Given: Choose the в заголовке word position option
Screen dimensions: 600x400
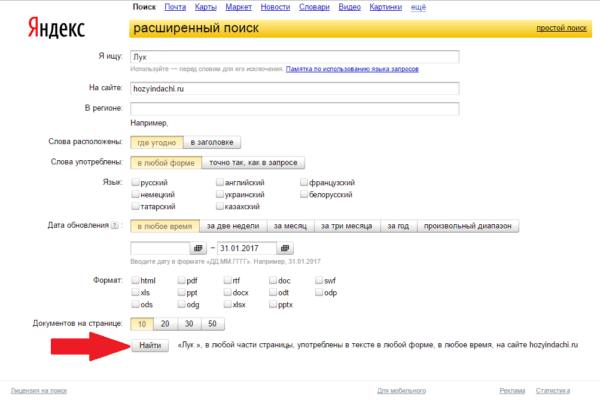Looking at the screenshot, I should click(211, 144).
